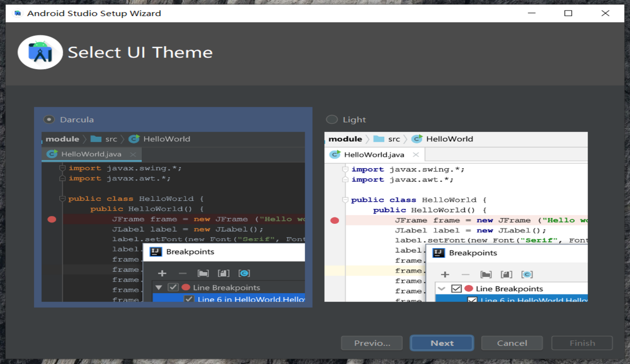Click the remove breakpoint minus icon in Darcula preview
The image size is (630, 364).
pos(182,273)
